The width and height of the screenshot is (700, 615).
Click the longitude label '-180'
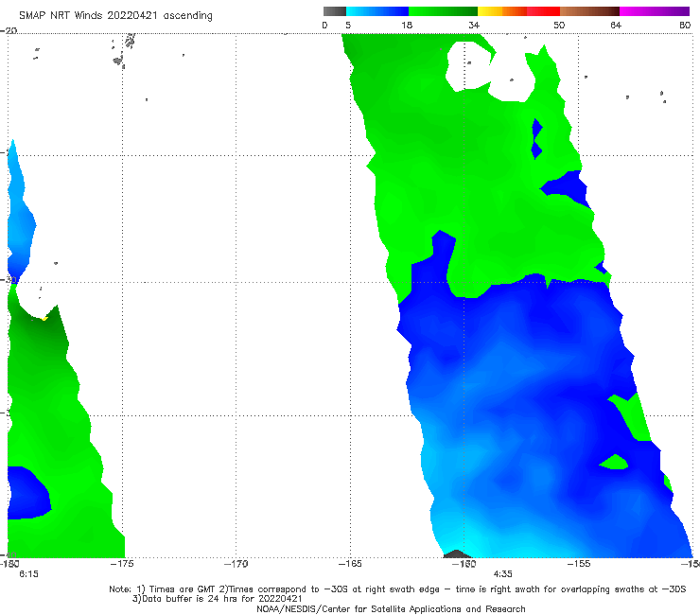[9, 564]
